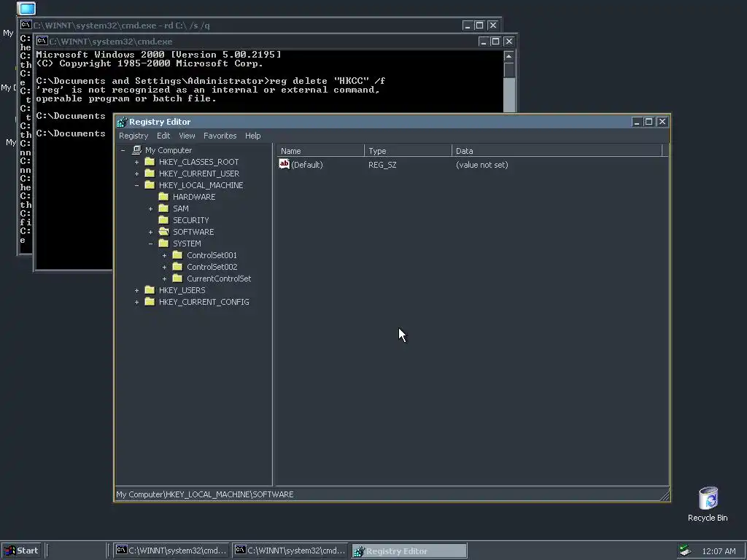This screenshot has height=560, width=747.
Task: Click the ControlSet001 folder icon
Action: pos(177,254)
